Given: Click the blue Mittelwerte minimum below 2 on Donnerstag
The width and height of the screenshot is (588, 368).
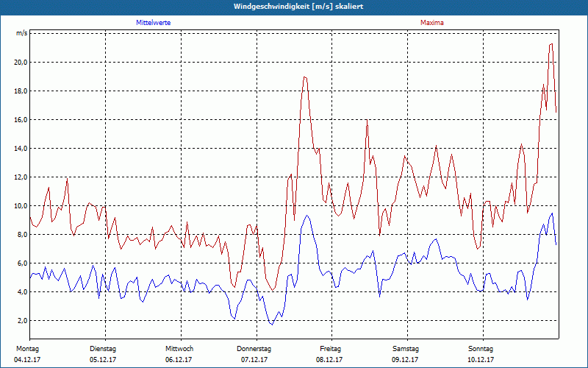Looking at the screenshot, I should (x=272, y=325).
